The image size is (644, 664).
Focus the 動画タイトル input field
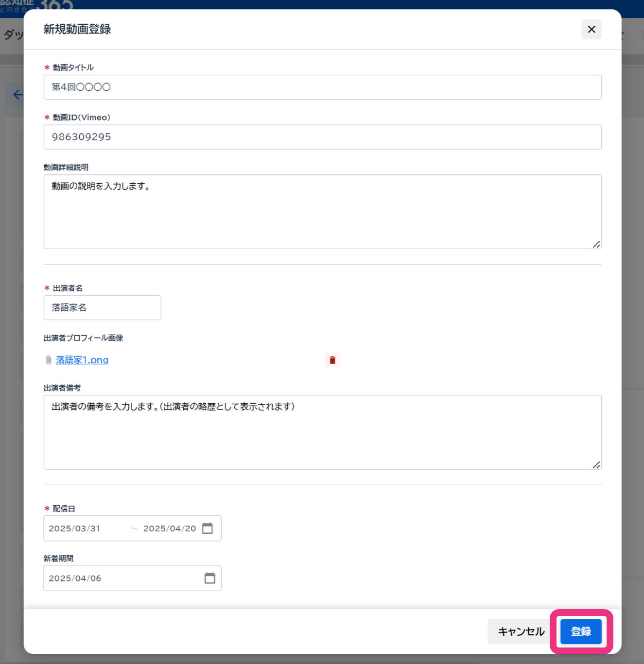322,87
